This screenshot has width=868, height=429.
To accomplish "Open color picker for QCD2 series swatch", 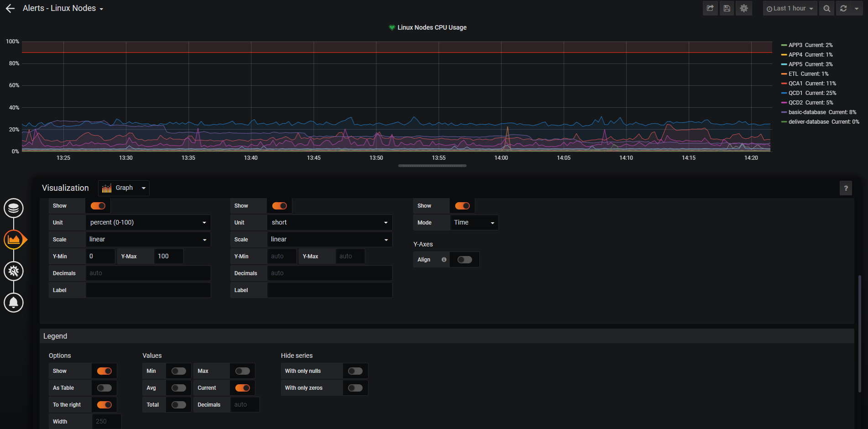I will click(784, 103).
